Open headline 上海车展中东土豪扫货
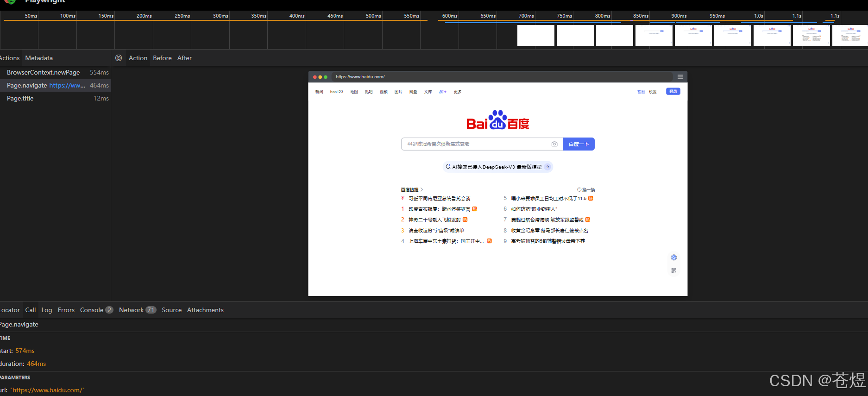Image resolution: width=868 pixels, height=396 pixels. pos(446,241)
